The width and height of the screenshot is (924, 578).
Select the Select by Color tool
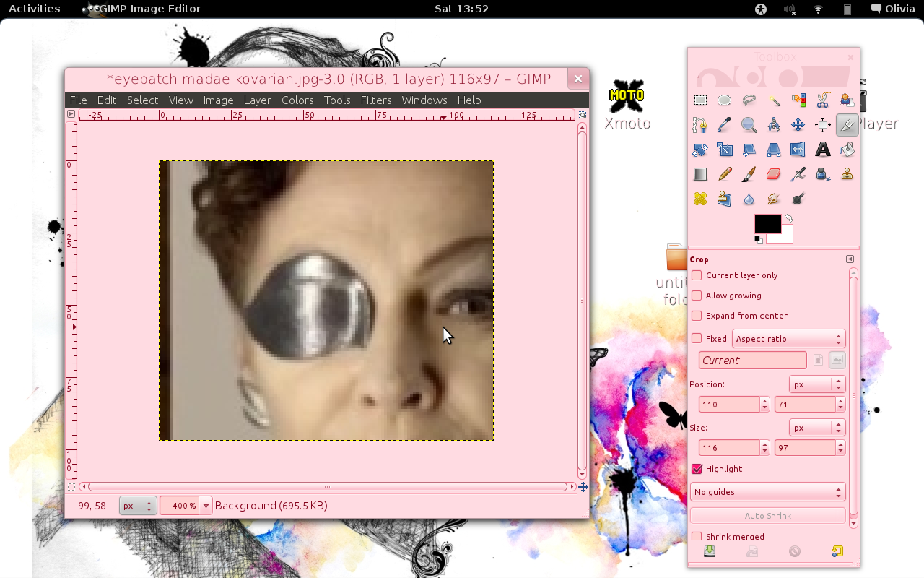(798, 100)
